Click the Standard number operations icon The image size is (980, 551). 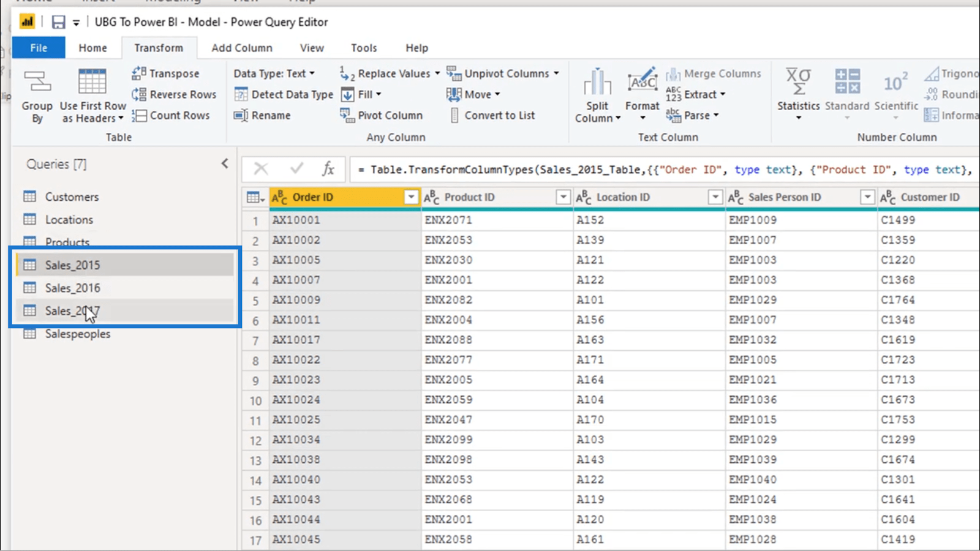click(x=847, y=82)
